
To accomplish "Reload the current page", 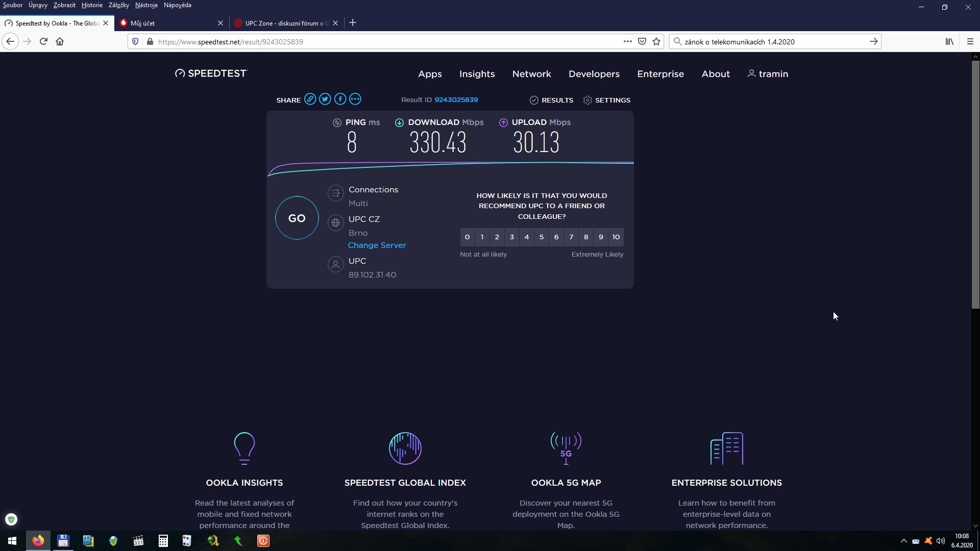I will [43, 41].
